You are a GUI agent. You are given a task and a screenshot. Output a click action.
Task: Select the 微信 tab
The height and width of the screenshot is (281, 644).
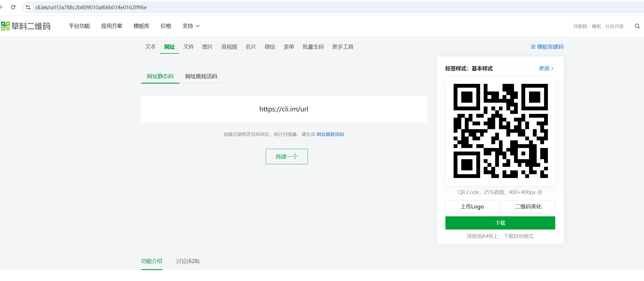click(x=270, y=47)
